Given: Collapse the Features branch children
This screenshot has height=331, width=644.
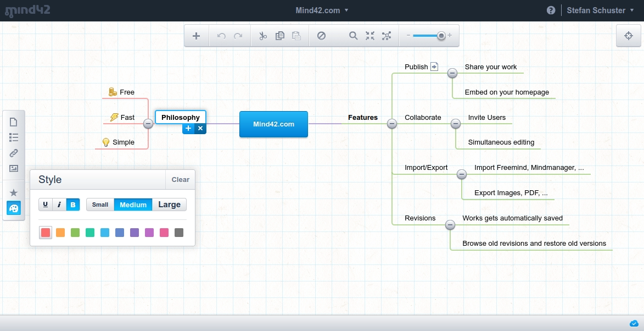Looking at the screenshot, I should coord(391,124).
